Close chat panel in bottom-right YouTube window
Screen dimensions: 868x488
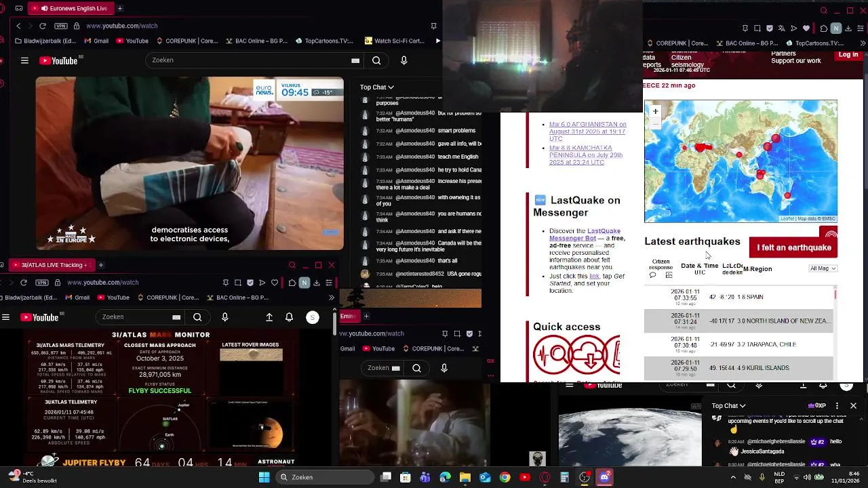[853, 406]
